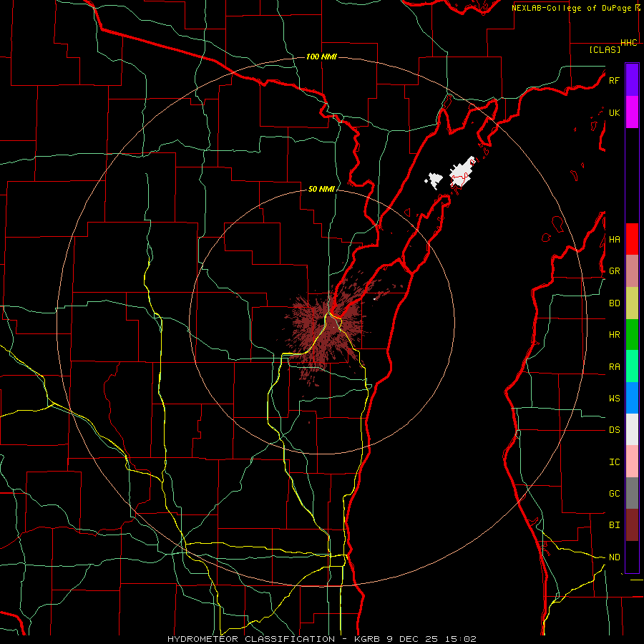Viewport: 644px width, 644px height.
Task: Click the IC pink legend swatch
Action: click(x=632, y=462)
